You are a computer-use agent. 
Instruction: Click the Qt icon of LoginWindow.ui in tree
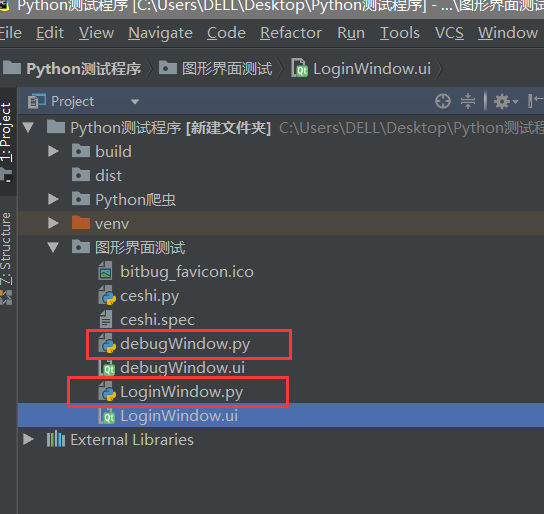(107, 416)
